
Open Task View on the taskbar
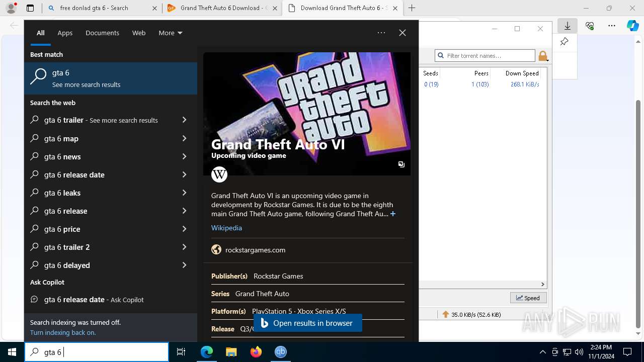tap(181, 352)
